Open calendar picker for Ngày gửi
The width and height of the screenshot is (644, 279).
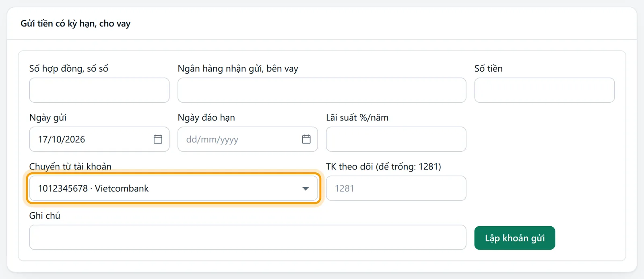point(158,139)
